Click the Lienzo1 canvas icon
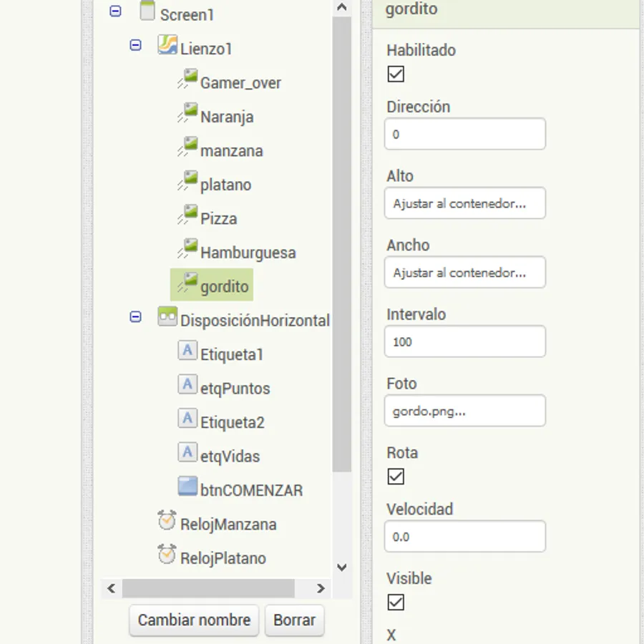Screen dimensions: 644x644 click(167, 46)
